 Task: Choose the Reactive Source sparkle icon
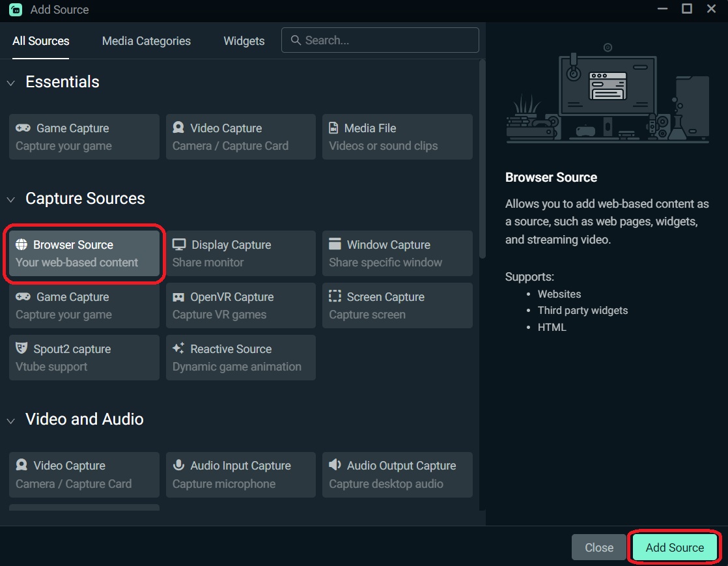point(178,349)
